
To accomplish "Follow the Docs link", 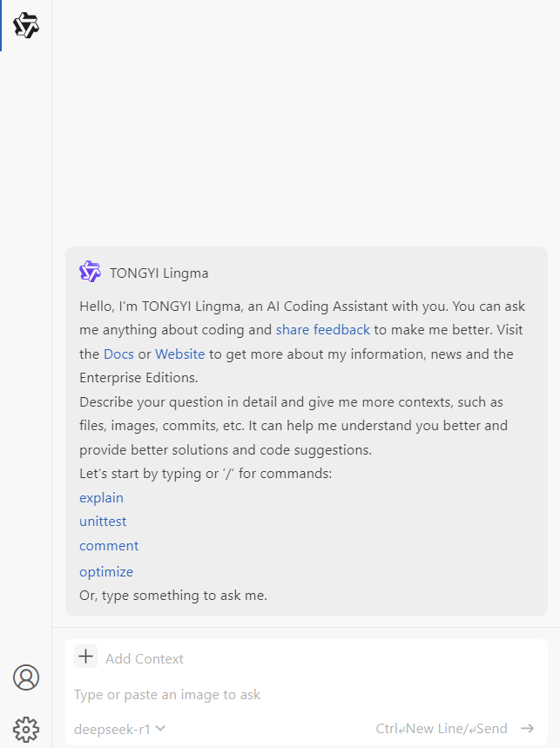I will tap(118, 354).
